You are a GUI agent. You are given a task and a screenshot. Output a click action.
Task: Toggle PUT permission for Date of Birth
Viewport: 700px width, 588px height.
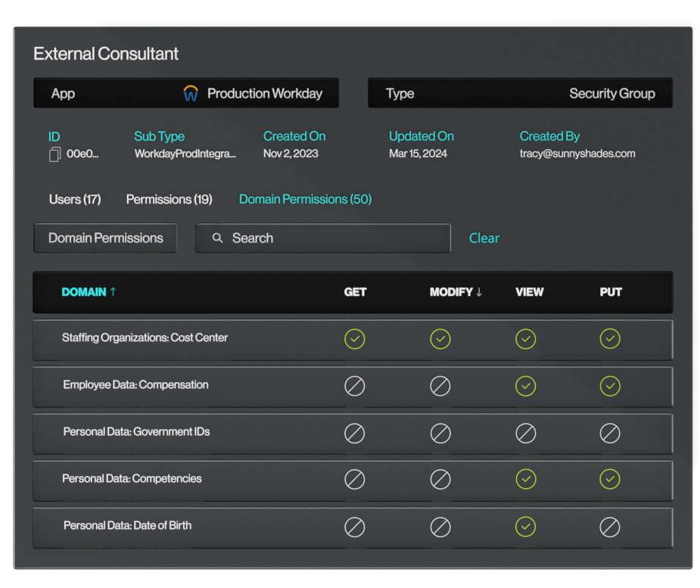(x=610, y=527)
